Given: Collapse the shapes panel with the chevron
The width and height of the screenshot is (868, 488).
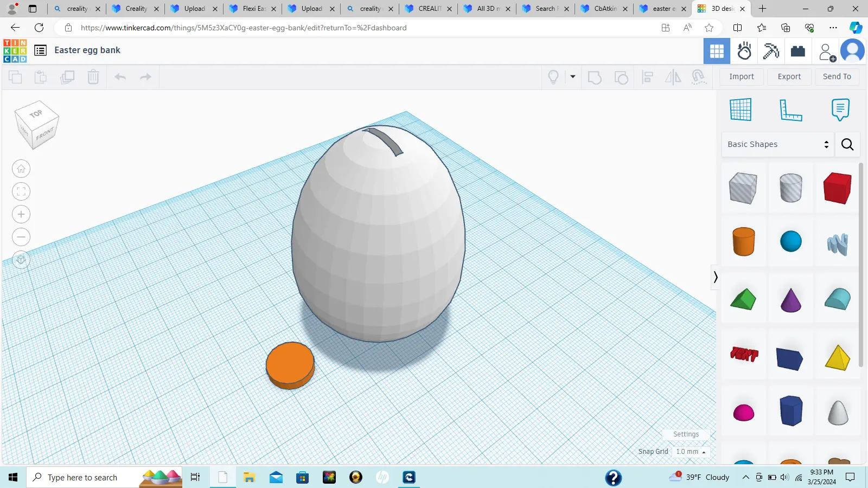Looking at the screenshot, I should point(716,278).
